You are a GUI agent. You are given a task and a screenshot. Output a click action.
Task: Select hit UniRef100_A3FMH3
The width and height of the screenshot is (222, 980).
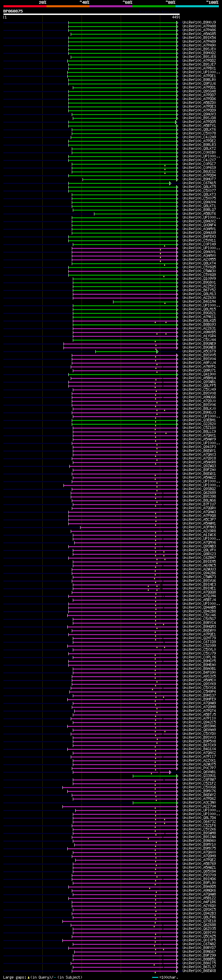point(199,527)
